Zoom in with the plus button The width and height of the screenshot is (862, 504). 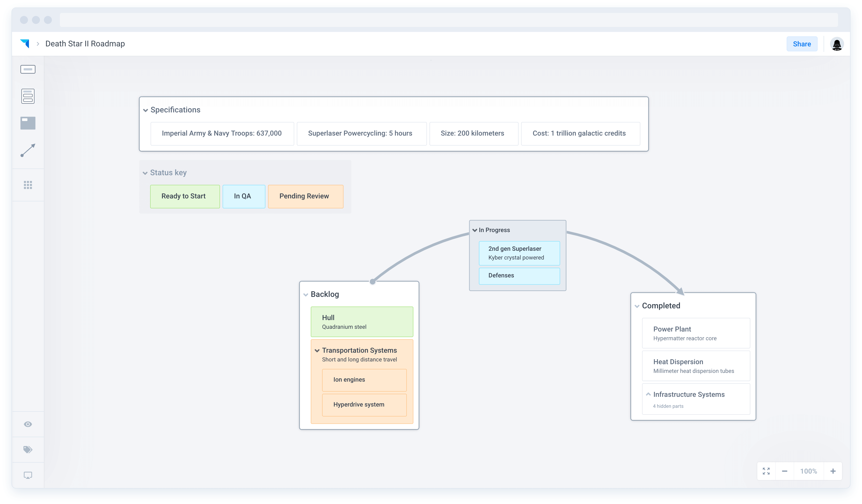833,471
